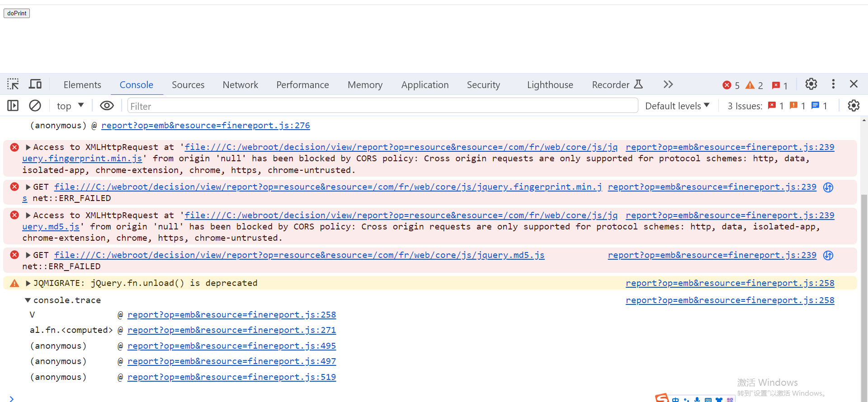Image resolution: width=868 pixels, height=402 pixels.
Task: Expand the JQMIGRATE deprecated warning
Action: click(28, 283)
